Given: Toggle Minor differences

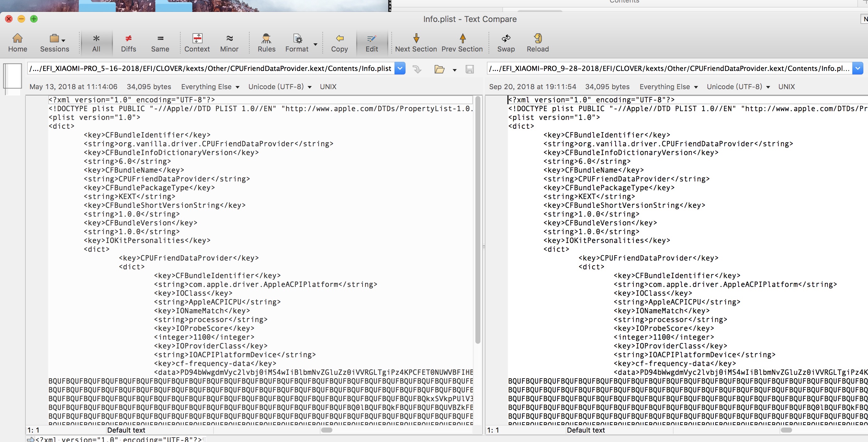Looking at the screenshot, I should (x=229, y=43).
